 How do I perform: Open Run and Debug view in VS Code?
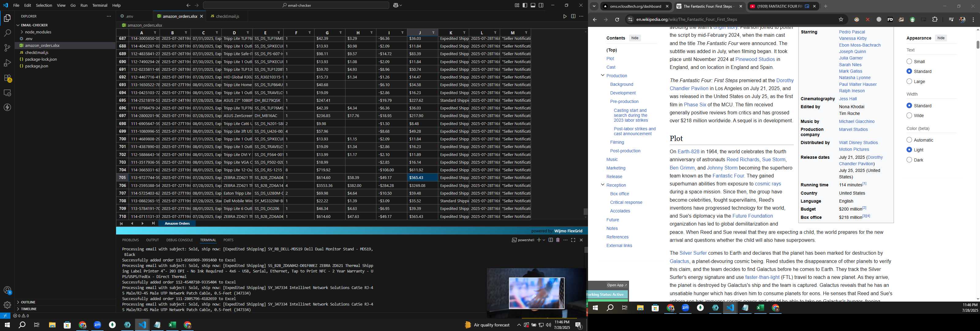click(x=7, y=63)
